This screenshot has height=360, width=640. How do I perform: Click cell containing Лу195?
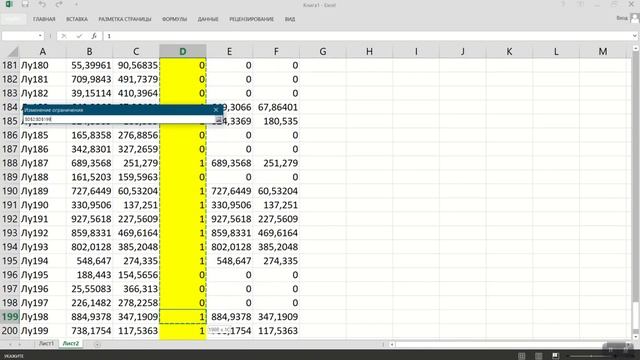[x=42, y=275]
